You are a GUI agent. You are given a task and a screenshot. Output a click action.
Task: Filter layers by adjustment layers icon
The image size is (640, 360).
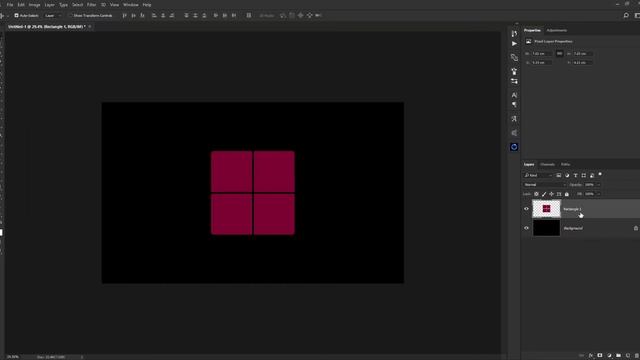pyautogui.click(x=567, y=176)
